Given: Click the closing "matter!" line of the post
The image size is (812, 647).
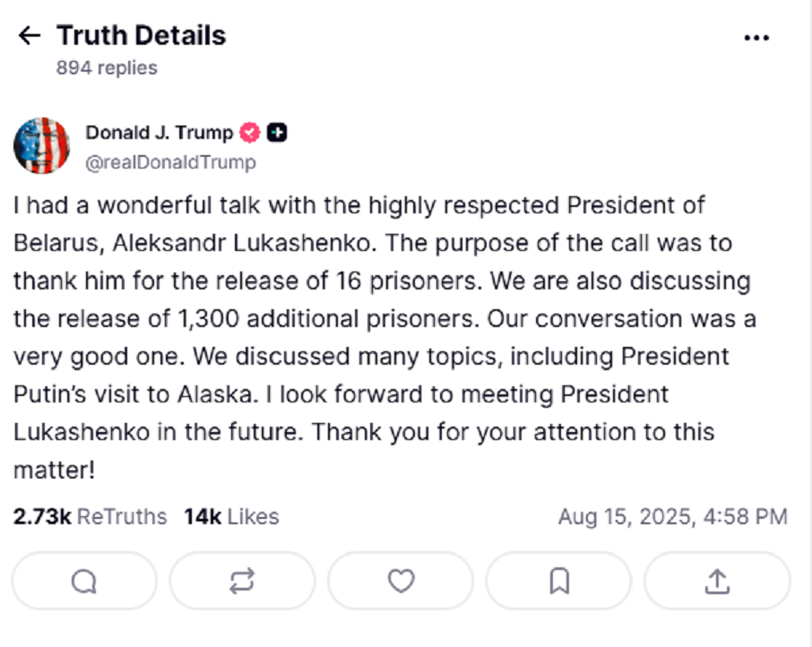Looking at the screenshot, I should [x=54, y=470].
